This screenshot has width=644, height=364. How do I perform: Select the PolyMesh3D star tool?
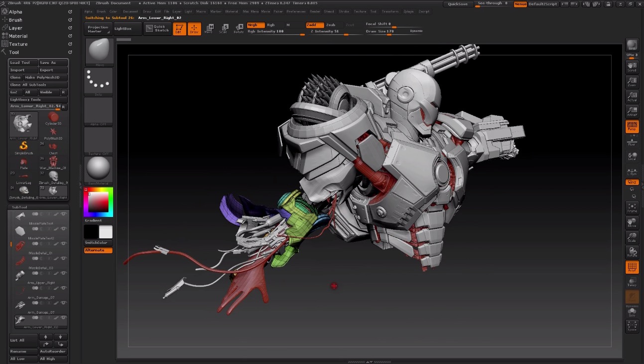[53, 133]
